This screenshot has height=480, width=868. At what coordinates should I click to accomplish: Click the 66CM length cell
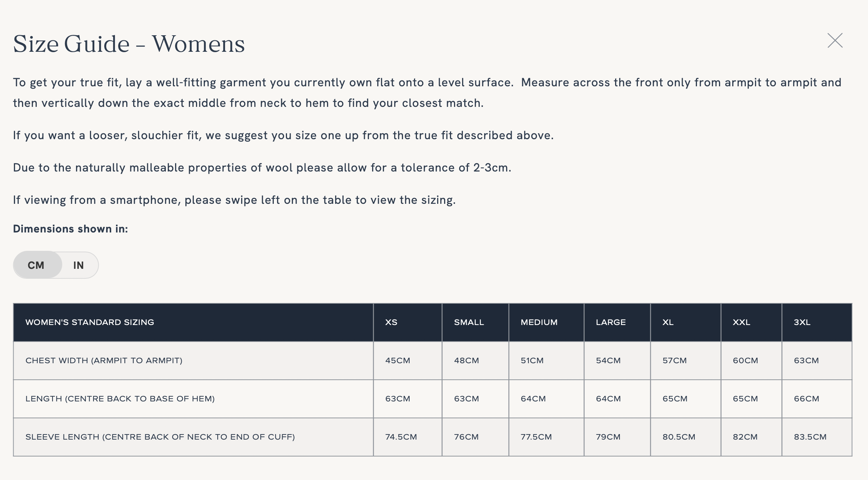pos(806,399)
